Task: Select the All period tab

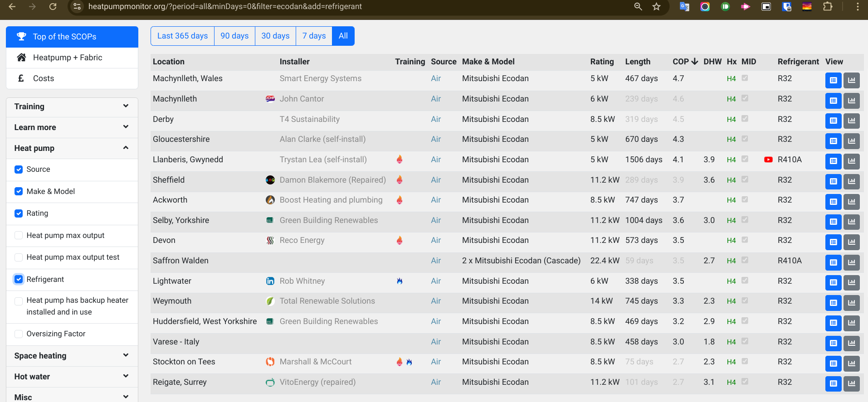Action: pyautogui.click(x=343, y=36)
